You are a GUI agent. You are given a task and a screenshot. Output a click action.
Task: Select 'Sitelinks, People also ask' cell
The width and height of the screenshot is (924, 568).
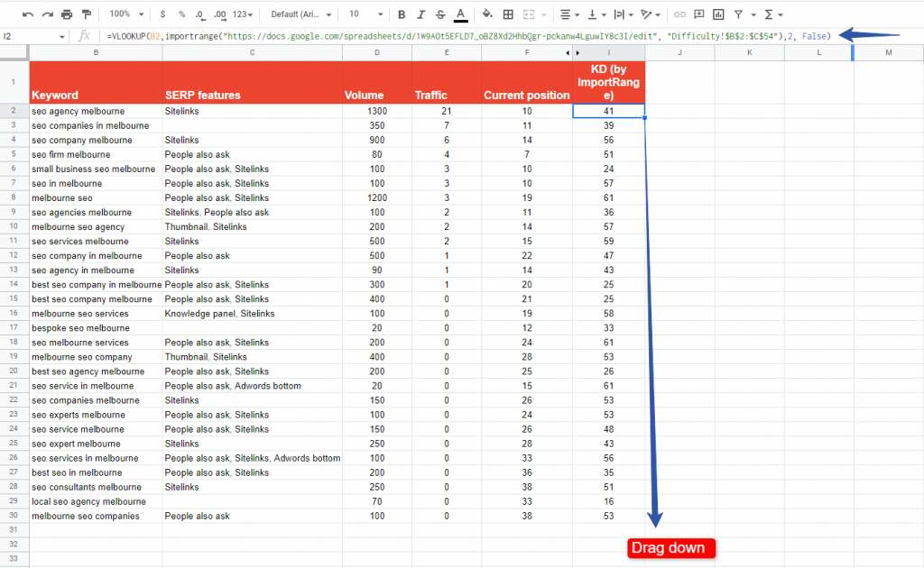pyautogui.click(x=253, y=212)
